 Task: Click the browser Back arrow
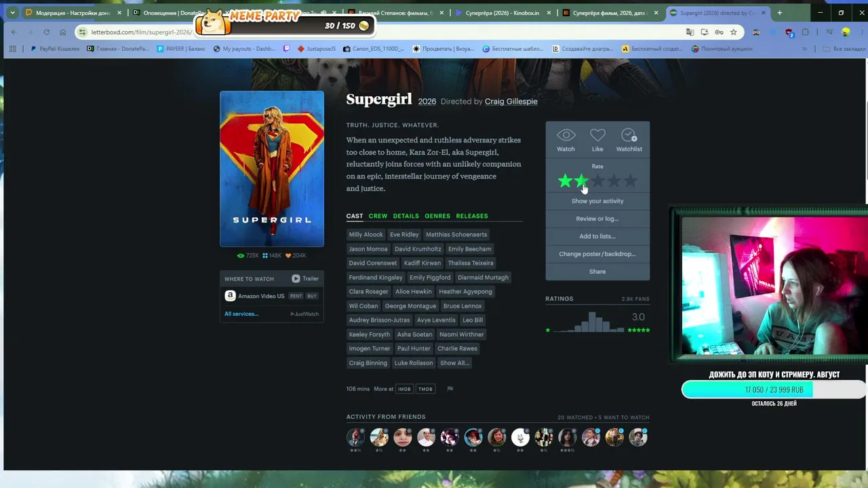[x=14, y=32]
